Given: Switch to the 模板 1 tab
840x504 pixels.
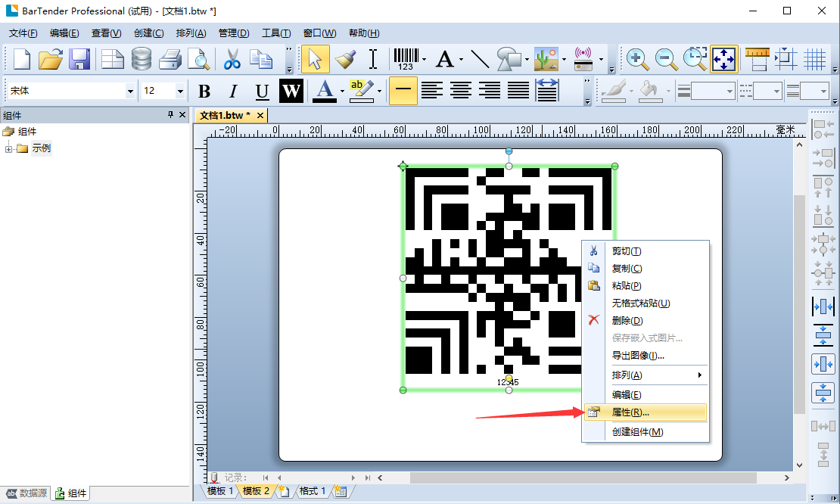Looking at the screenshot, I should click(x=219, y=490).
